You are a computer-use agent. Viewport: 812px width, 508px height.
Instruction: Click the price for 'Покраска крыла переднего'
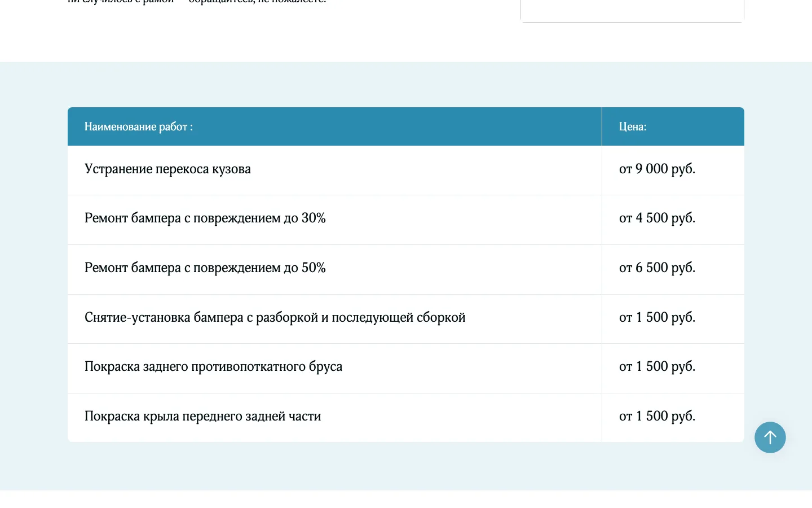tap(657, 417)
